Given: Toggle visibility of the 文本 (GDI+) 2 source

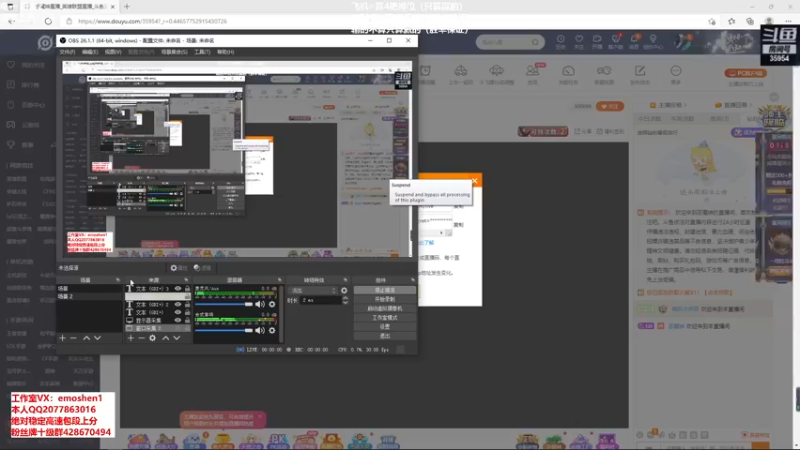Looking at the screenshot, I should (x=178, y=305).
